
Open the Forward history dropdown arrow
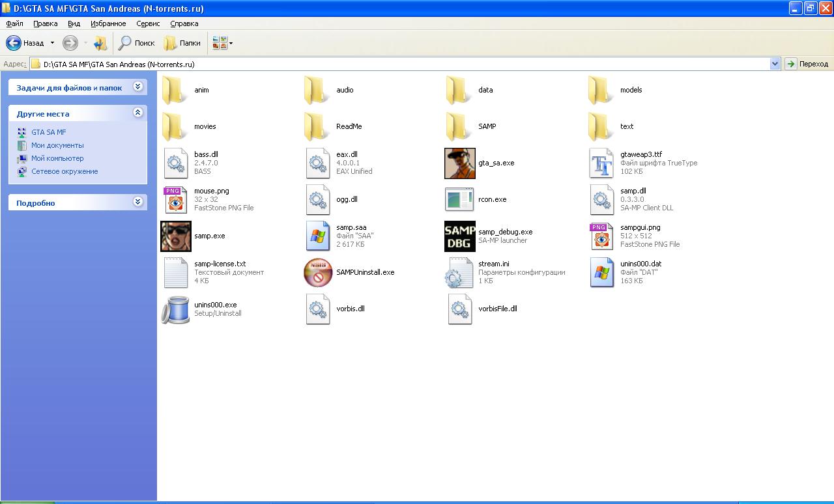(85, 43)
